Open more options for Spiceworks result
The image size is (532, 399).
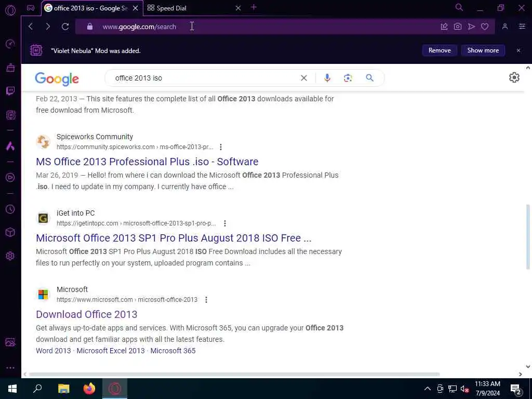(221, 147)
